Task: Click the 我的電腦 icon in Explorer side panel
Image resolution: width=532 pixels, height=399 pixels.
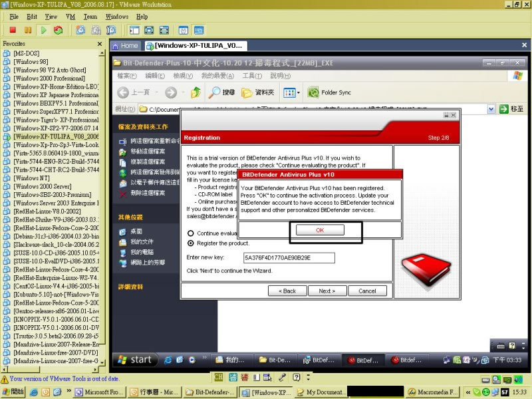Action: coord(123,252)
